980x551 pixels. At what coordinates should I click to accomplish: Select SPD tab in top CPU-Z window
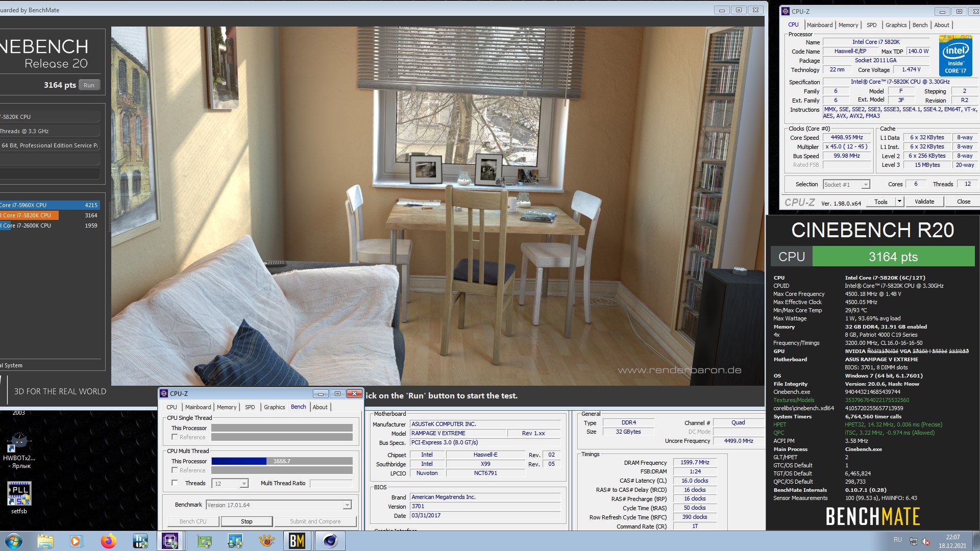(871, 25)
